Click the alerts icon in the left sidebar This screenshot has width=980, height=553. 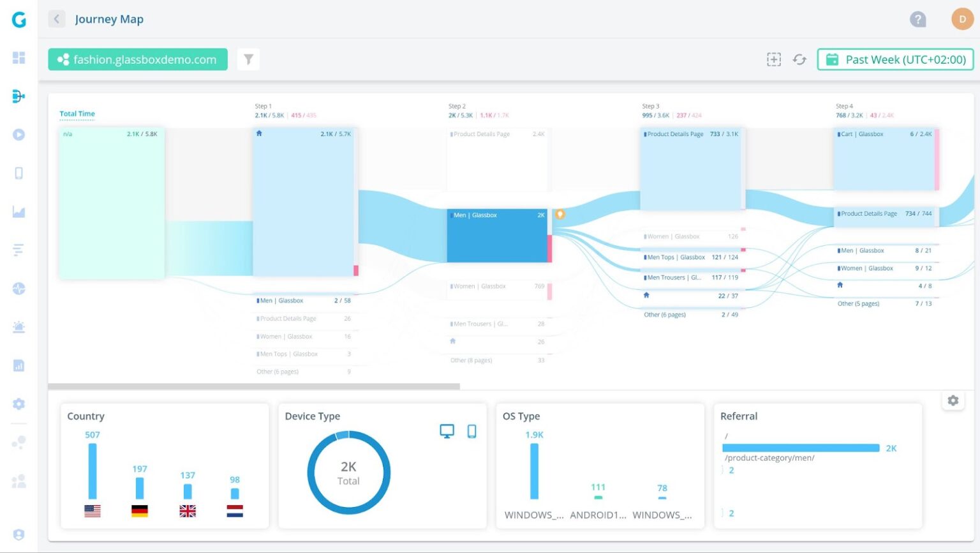coord(19,327)
